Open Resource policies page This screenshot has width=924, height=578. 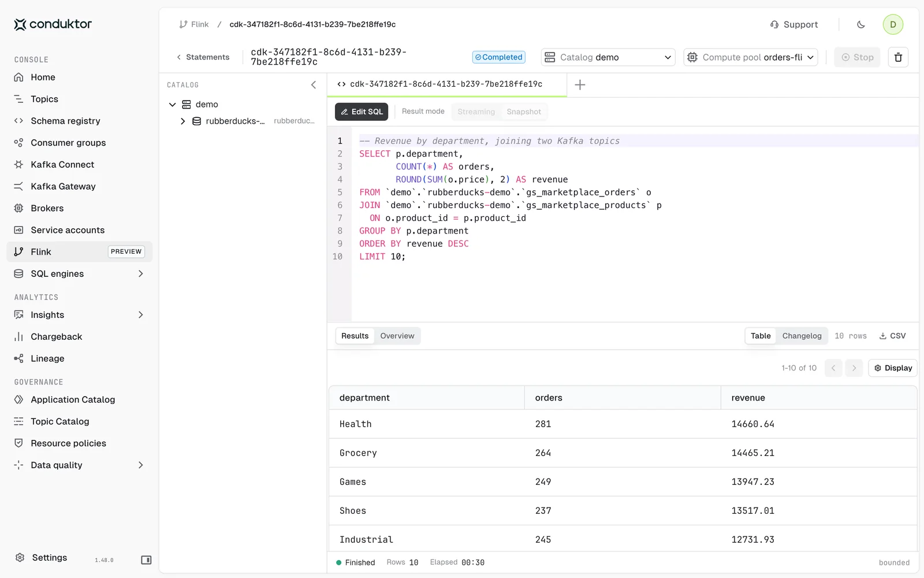click(x=79, y=443)
